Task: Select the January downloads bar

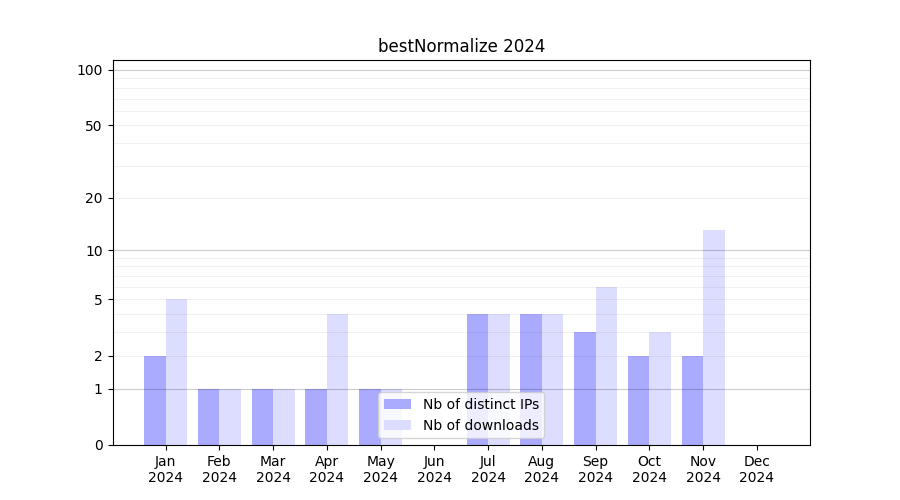Action: 176,372
